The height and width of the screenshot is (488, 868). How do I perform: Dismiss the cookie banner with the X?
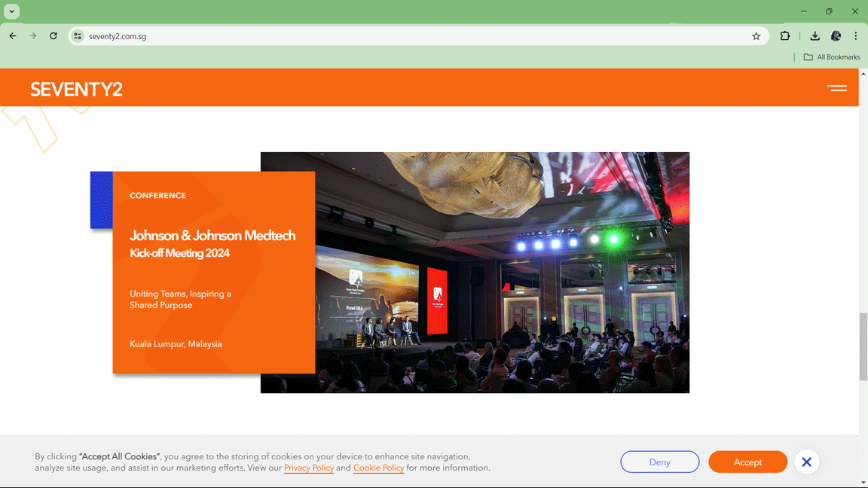click(x=806, y=462)
